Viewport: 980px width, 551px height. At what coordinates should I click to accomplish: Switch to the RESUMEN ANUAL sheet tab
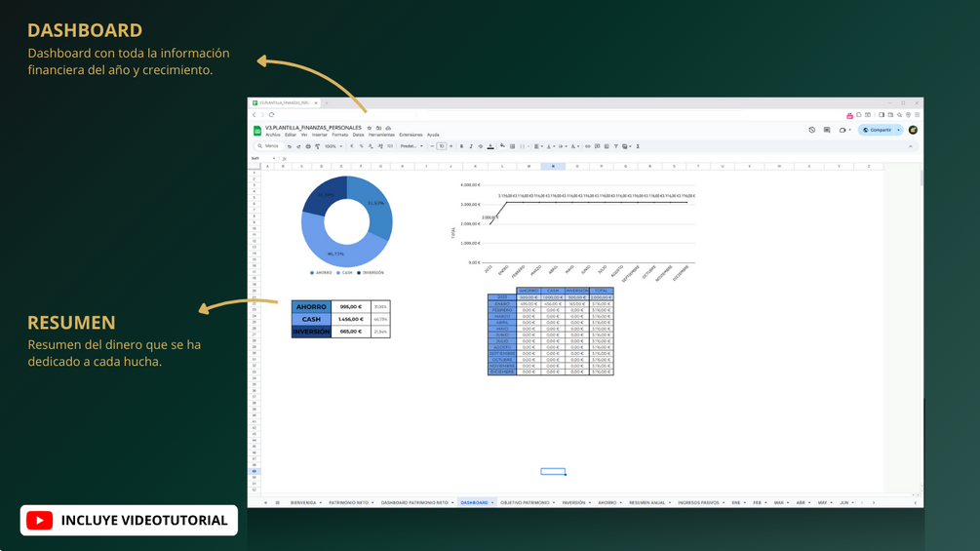650,502
